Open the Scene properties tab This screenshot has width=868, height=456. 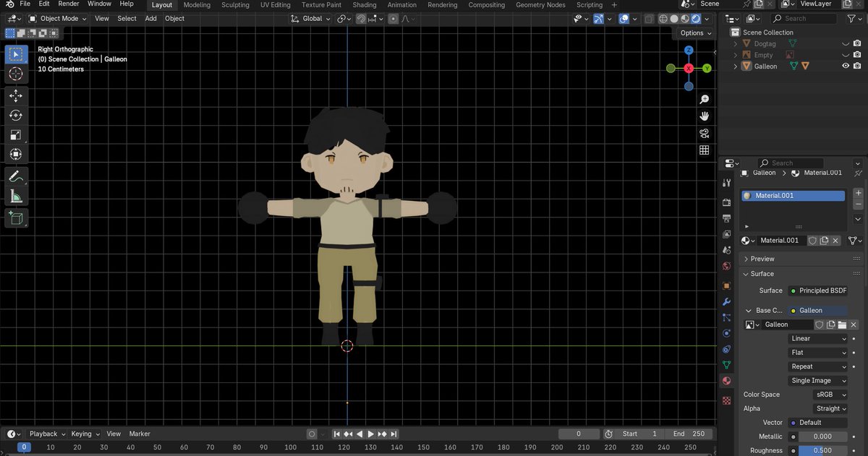coord(727,251)
